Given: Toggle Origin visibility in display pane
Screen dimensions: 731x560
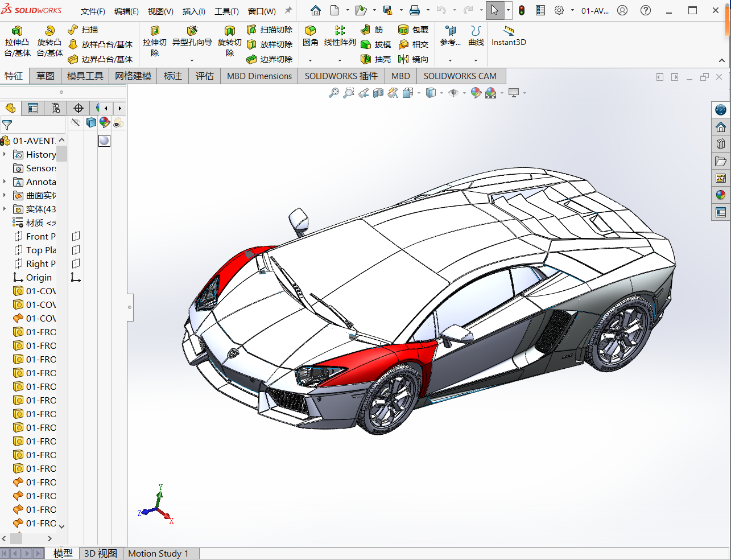Looking at the screenshot, I should [76, 277].
